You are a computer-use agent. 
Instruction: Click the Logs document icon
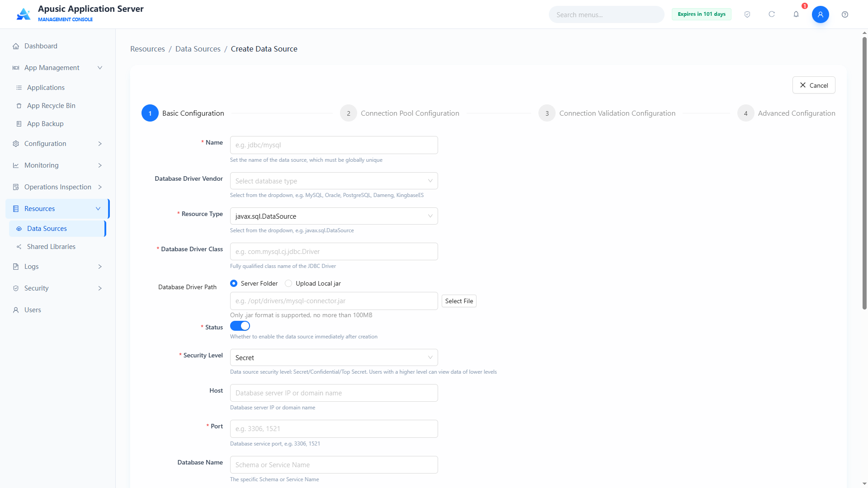point(16,267)
